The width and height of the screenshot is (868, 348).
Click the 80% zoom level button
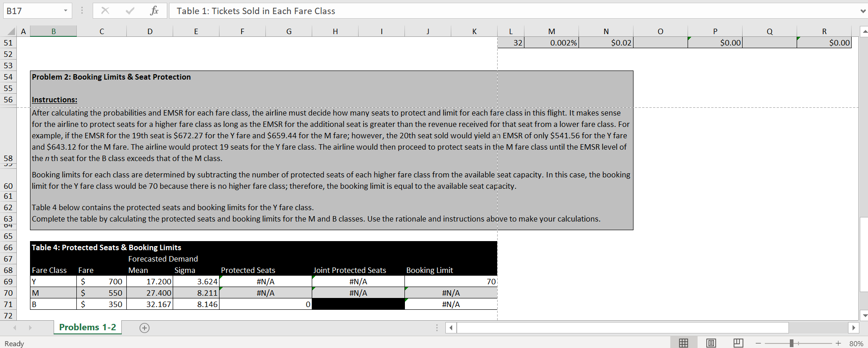(x=856, y=343)
